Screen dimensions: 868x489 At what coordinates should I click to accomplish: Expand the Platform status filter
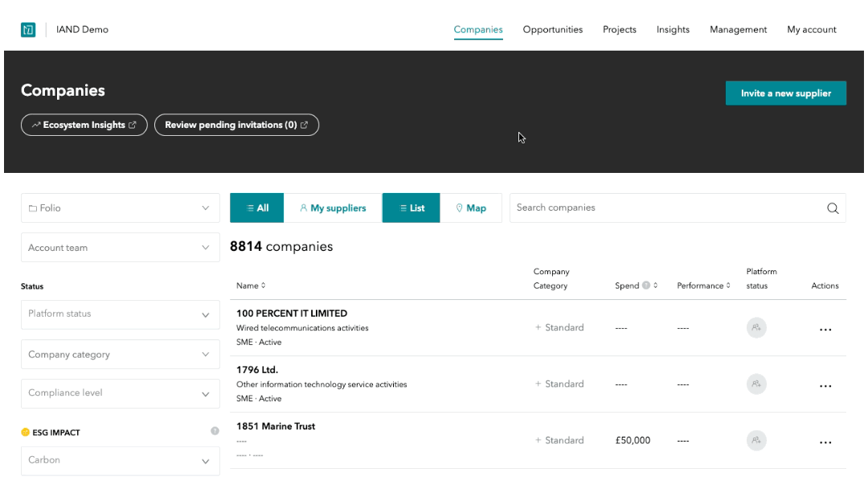[120, 314]
